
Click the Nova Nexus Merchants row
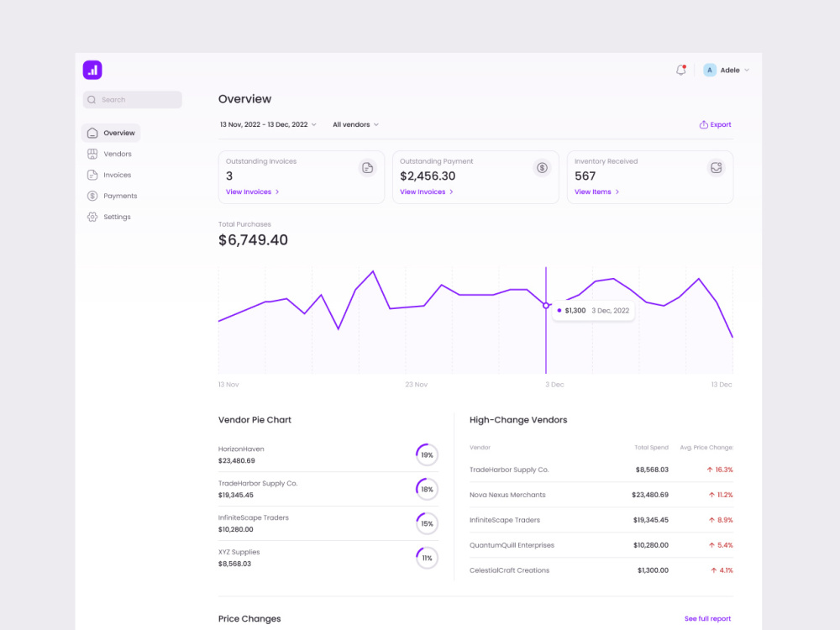tap(601, 495)
